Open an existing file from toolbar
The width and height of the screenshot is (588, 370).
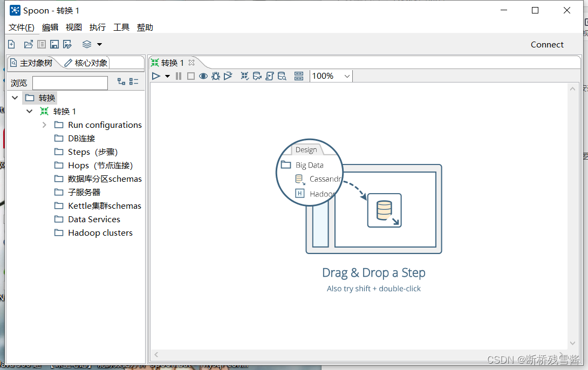29,44
